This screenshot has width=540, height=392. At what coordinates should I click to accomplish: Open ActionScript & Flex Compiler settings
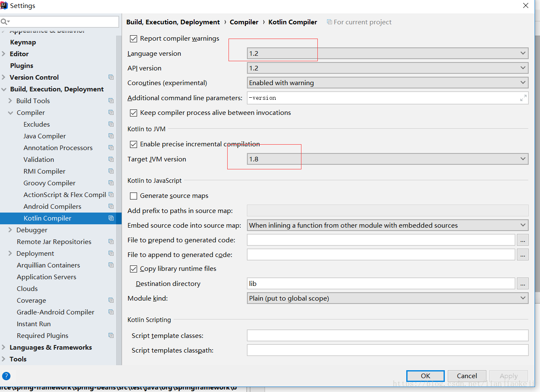65,195
